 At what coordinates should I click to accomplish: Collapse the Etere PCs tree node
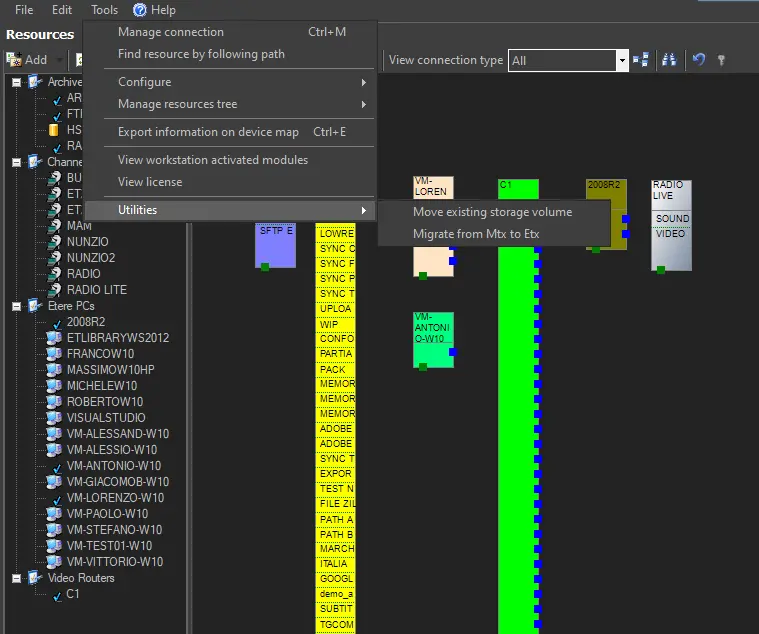pyautogui.click(x=17, y=306)
